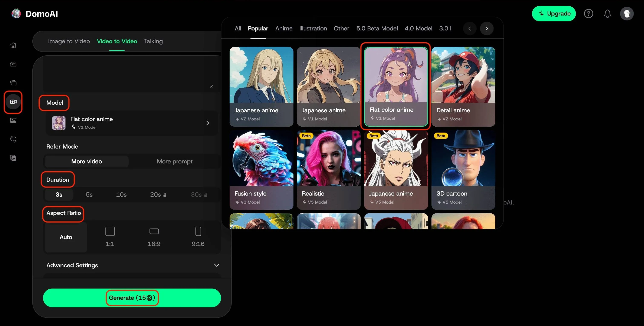The height and width of the screenshot is (326, 644).
Task: Click the user profile avatar
Action: pyautogui.click(x=627, y=13)
